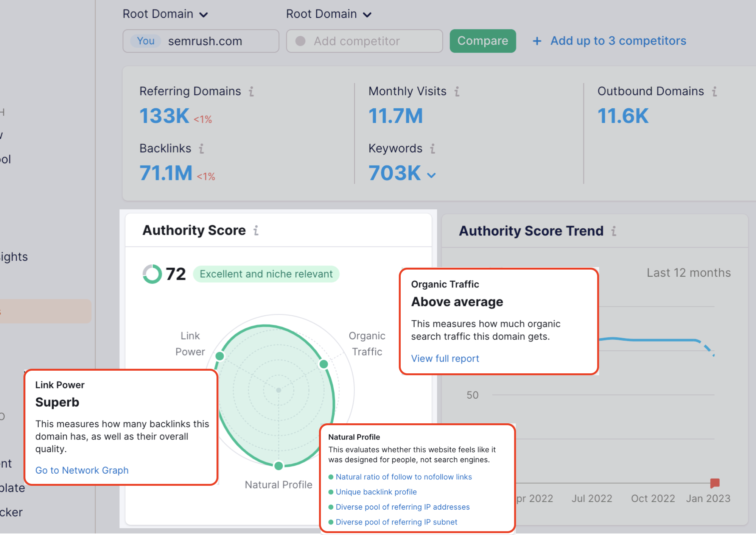Click Natural ratio of follow to nofollow links
Screen dimensions: 756x535
404,477
